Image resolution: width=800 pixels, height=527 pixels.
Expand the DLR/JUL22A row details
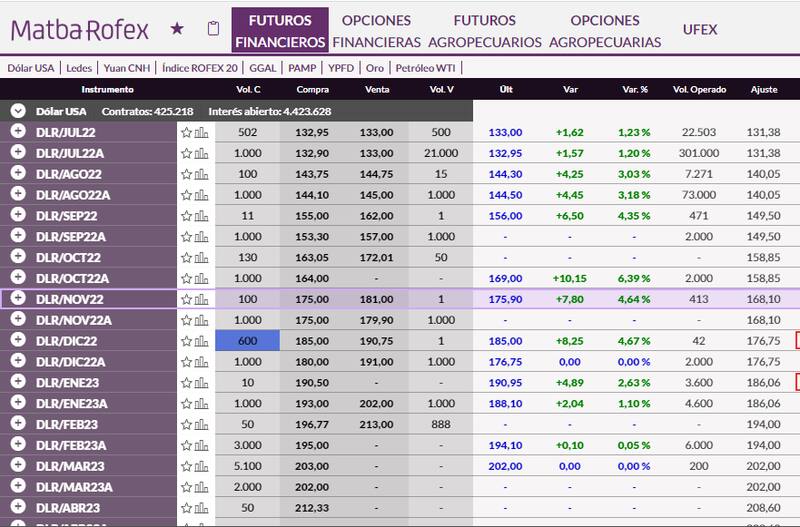click(18, 153)
